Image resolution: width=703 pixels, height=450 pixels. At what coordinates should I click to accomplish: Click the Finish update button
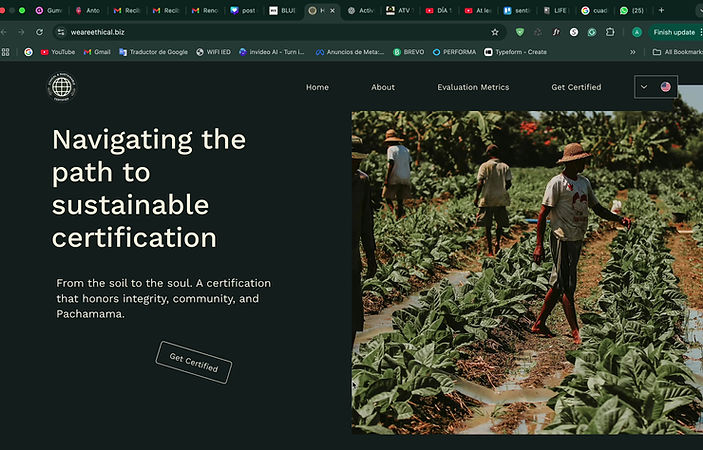pos(676,32)
